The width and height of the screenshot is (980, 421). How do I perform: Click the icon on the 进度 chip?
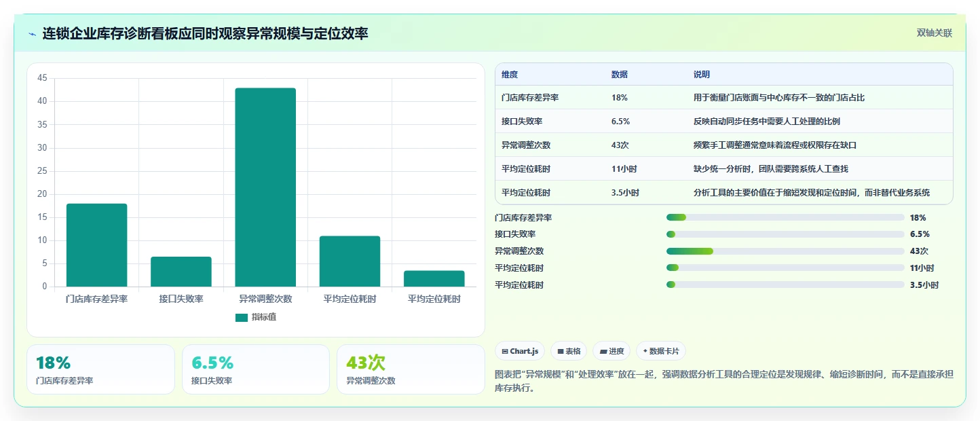click(603, 351)
